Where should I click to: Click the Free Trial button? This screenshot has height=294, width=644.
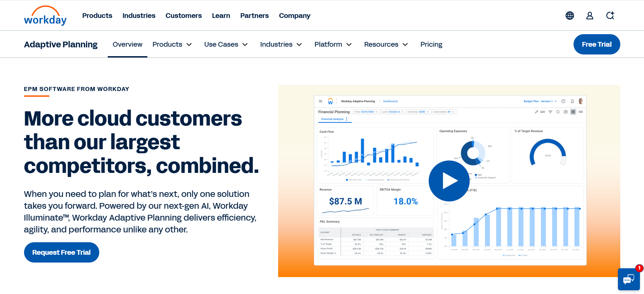597,44
